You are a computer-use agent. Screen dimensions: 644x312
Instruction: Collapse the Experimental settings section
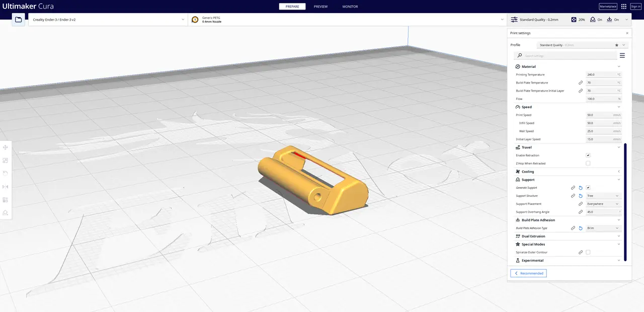pos(568,260)
